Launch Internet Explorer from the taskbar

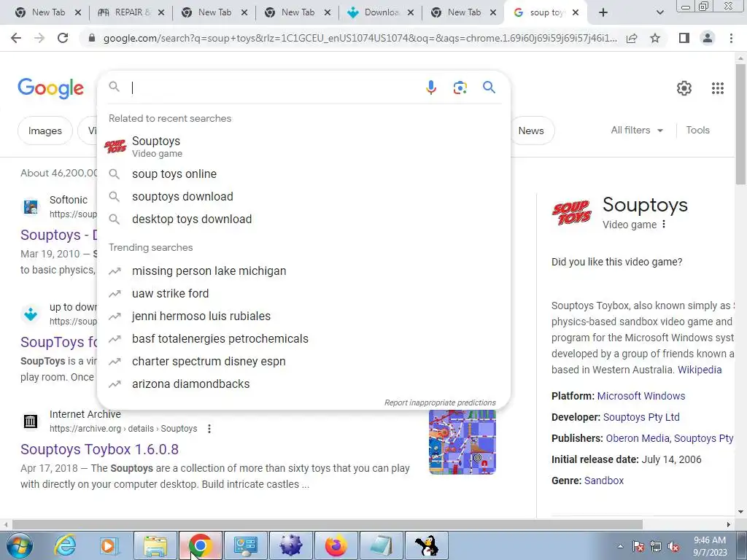click(65, 545)
